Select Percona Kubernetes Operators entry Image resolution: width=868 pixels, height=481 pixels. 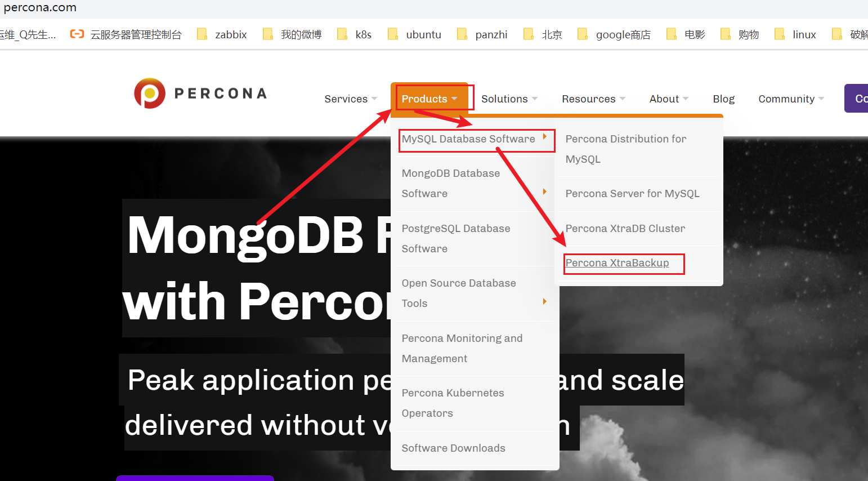point(453,403)
